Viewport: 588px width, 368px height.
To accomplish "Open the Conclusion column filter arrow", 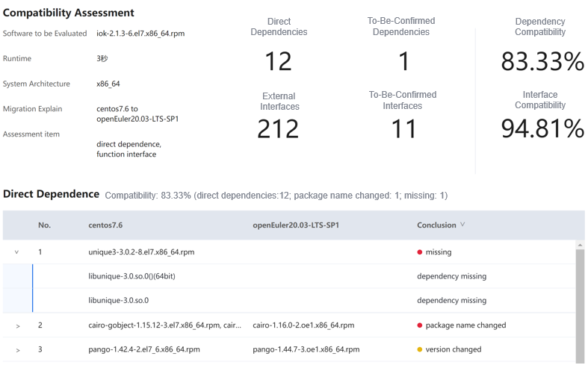I will click(x=462, y=225).
